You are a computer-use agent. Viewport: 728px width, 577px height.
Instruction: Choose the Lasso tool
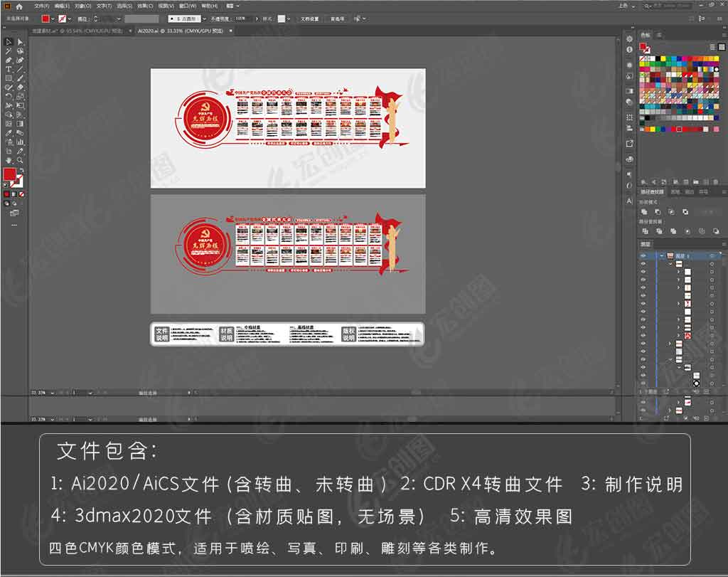(20, 51)
